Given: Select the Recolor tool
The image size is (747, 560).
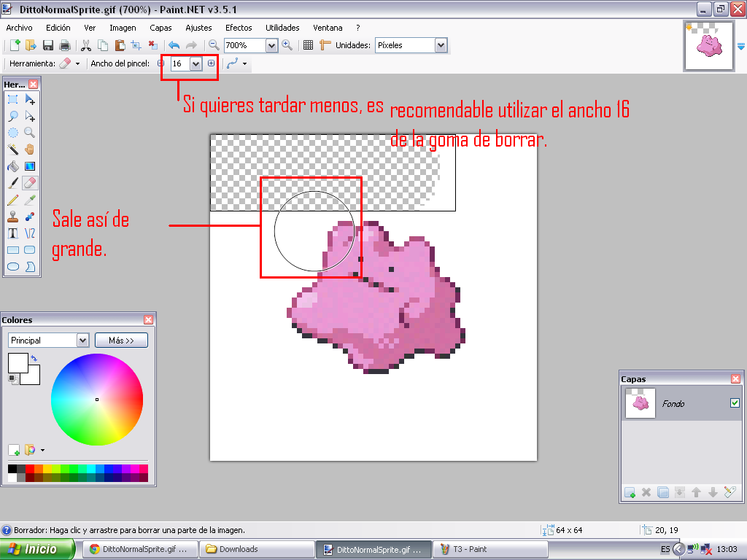Looking at the screenshot, I should coord(29,217).
